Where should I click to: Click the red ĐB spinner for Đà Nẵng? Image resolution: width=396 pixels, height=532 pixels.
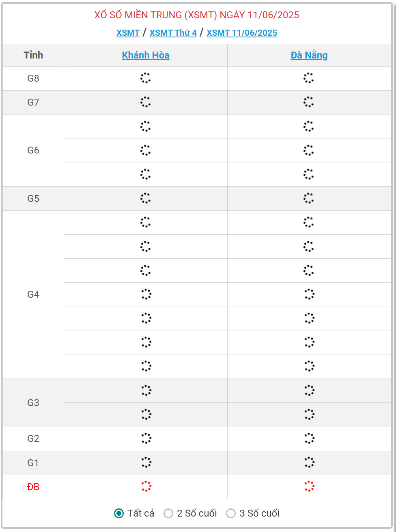pos(309,487)
